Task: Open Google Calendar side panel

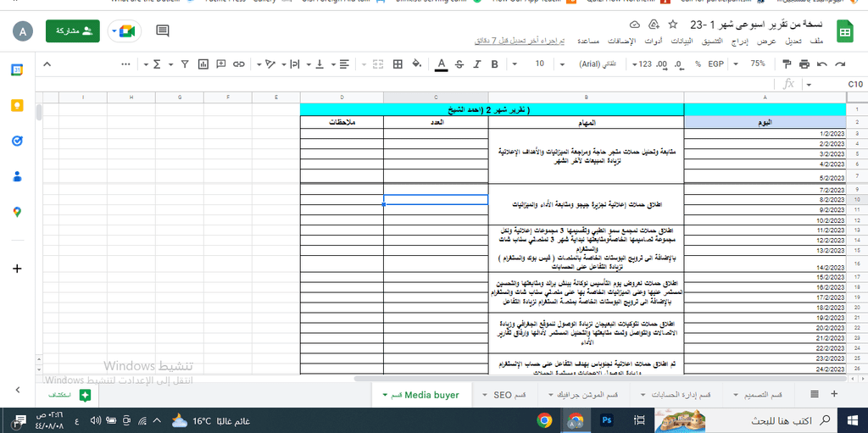Action: 17,69
